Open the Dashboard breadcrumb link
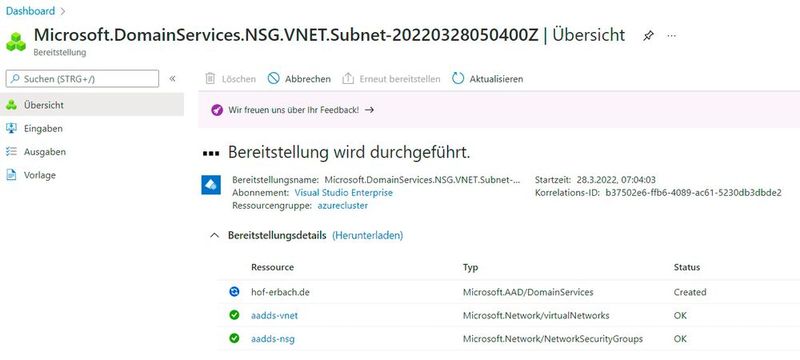Viewport: 800px width, 360px height. (x=30, y=11)
